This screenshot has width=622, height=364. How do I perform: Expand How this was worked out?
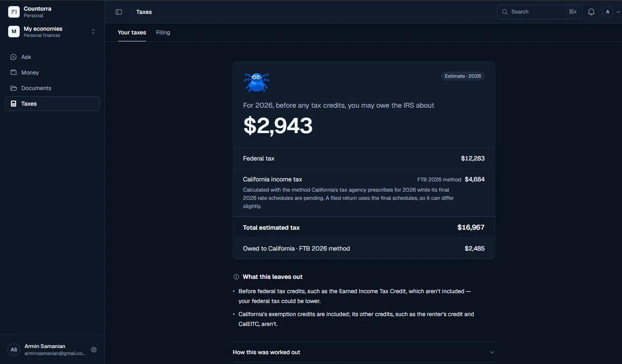364,352
